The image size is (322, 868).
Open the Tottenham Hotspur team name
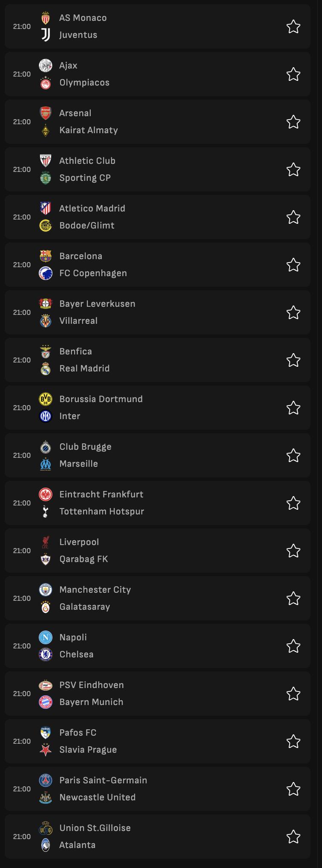(102, 511)
